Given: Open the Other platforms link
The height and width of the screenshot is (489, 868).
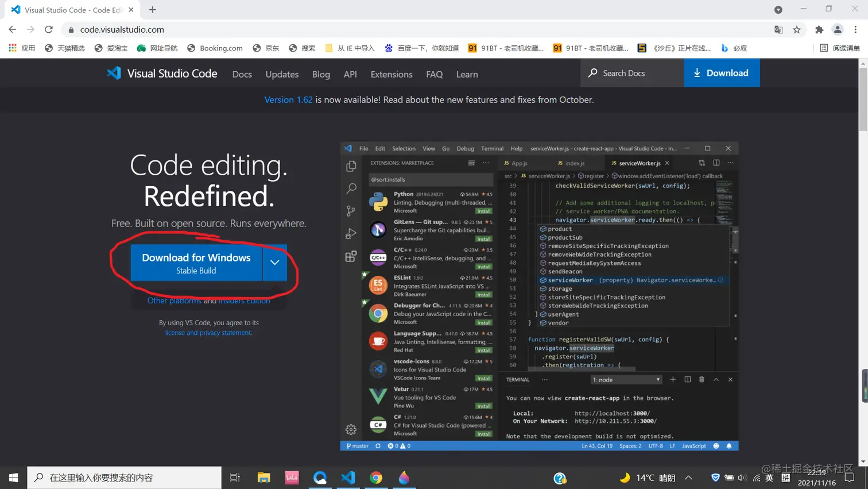Looking at the screenshot, I should (174, 301).
